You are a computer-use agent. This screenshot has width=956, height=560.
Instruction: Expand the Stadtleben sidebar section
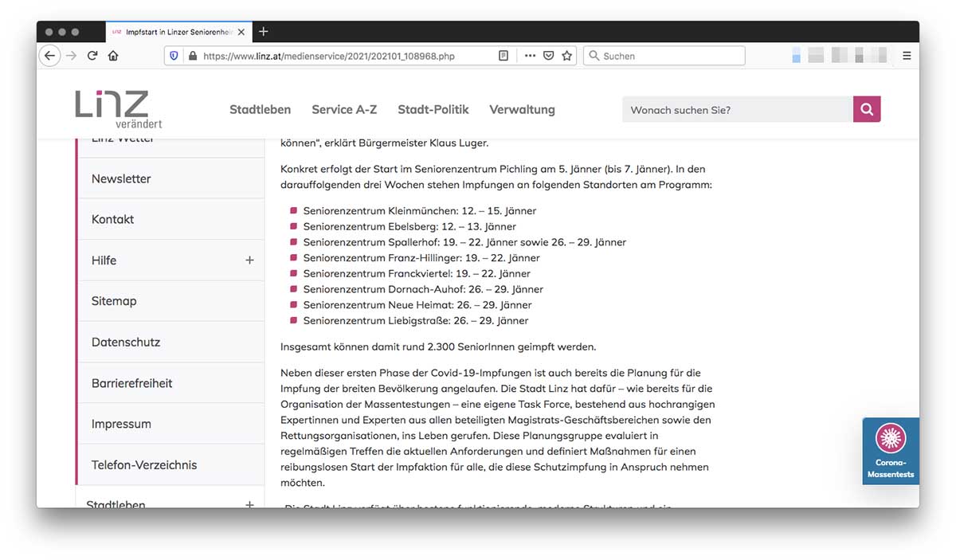tap(249, 504)
